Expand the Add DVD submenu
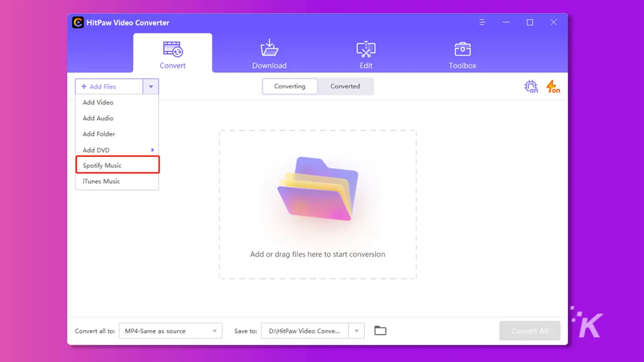This screenshot has width=644, height=362. pos(117,150)
